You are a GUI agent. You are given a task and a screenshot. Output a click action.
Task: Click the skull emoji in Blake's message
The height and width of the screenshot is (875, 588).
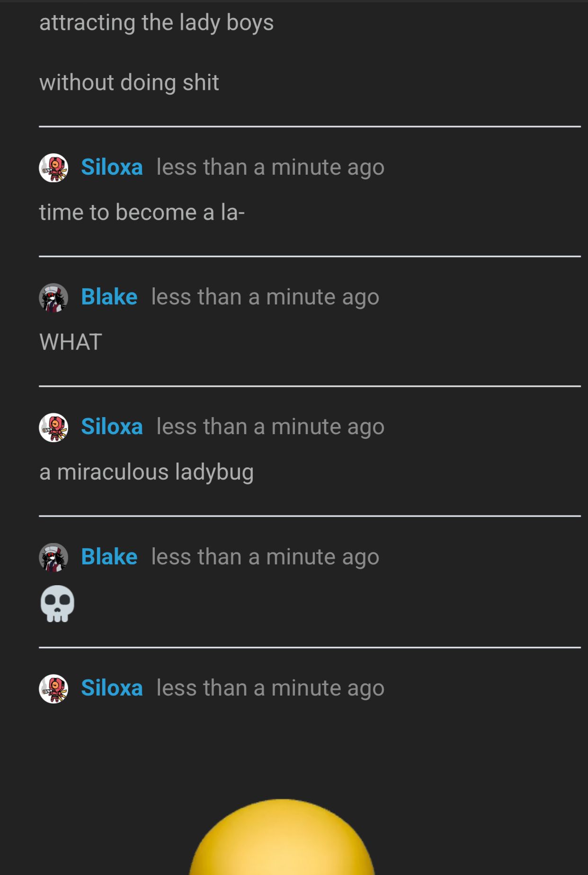point(57,604)
